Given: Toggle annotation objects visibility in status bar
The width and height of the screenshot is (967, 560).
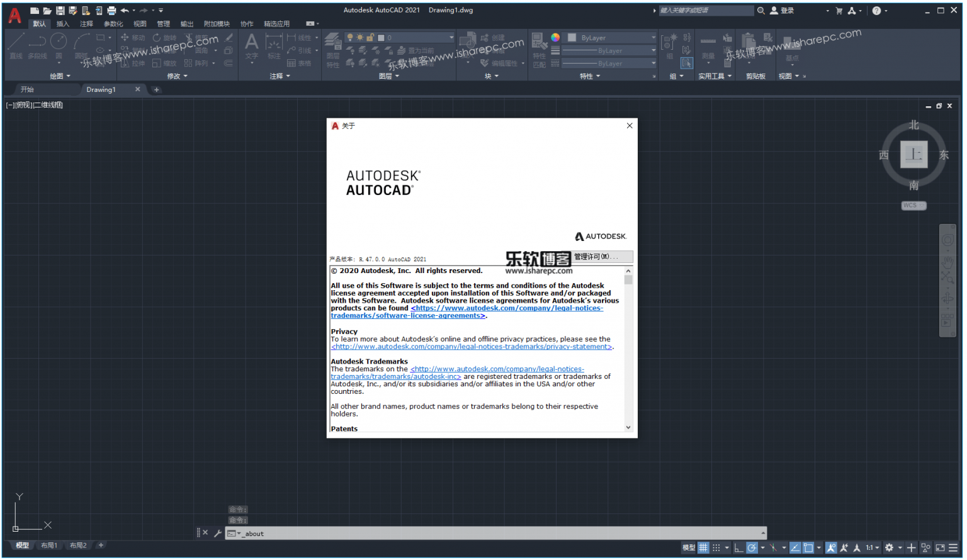Looking at the screenshot, I should click(x=831, y=548).
